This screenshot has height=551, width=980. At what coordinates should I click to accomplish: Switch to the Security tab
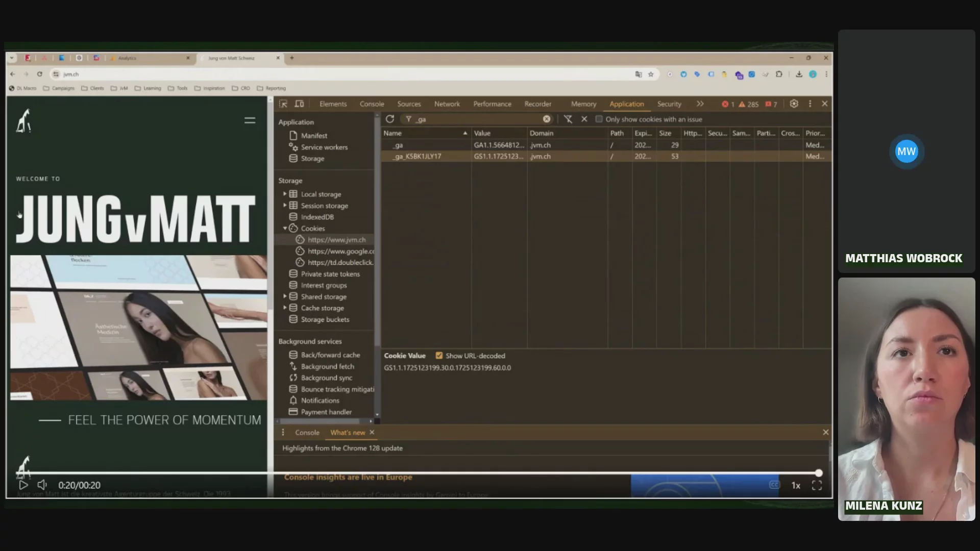669,104
